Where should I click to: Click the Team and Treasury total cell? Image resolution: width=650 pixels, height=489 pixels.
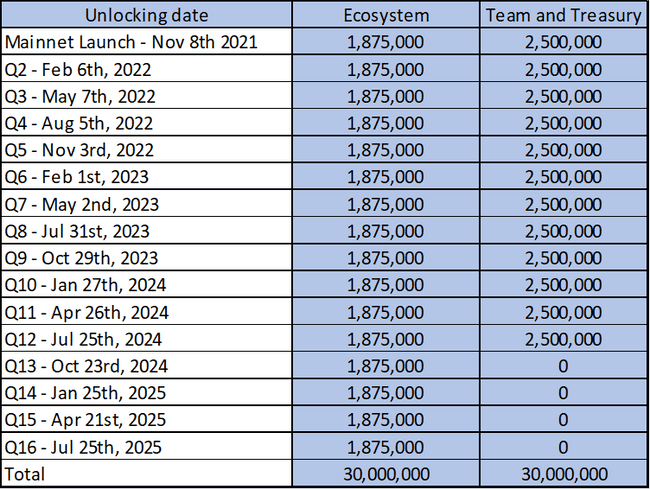563,472
